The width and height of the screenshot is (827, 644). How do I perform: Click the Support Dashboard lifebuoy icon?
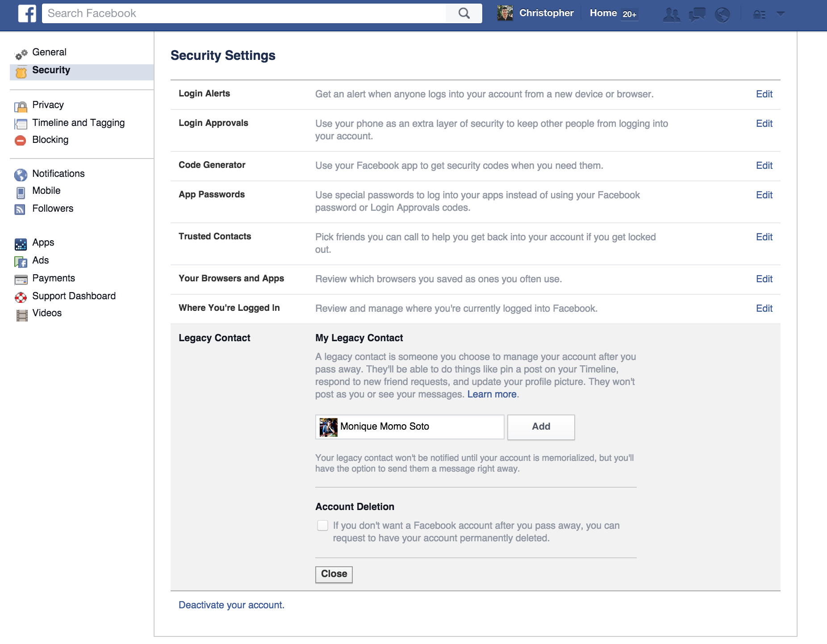[x=21, y=297]
